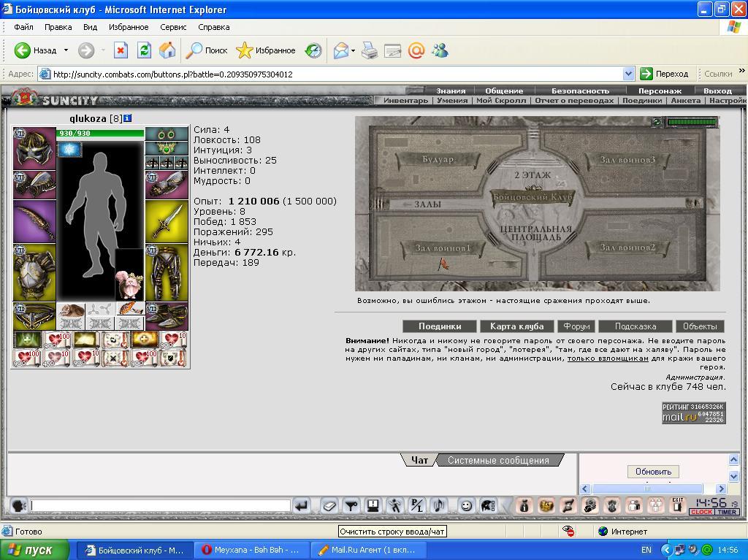Click the Подсказка button
748x560 pixels.
click(636, 326)
